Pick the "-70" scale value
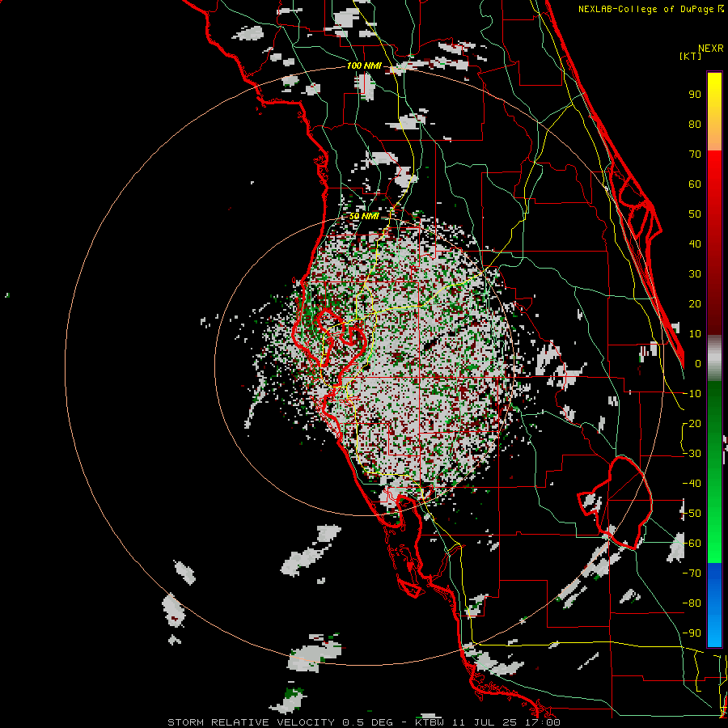 click(692, 574)
